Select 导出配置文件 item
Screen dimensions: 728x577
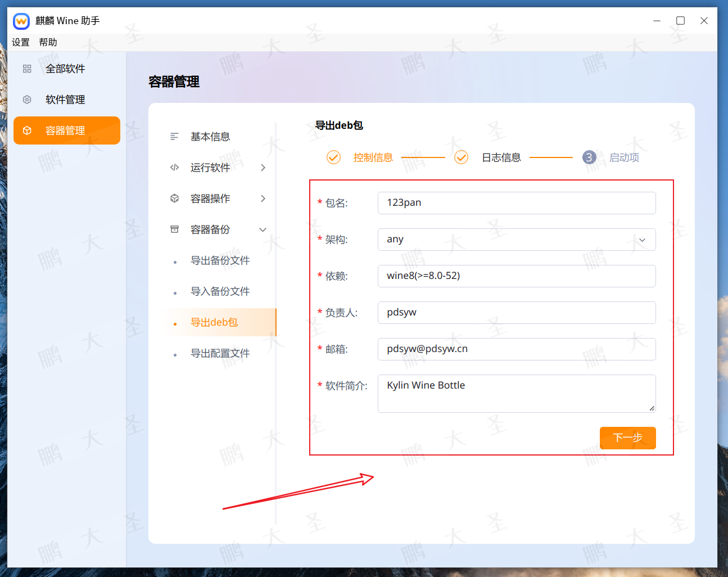click(220, 353)
